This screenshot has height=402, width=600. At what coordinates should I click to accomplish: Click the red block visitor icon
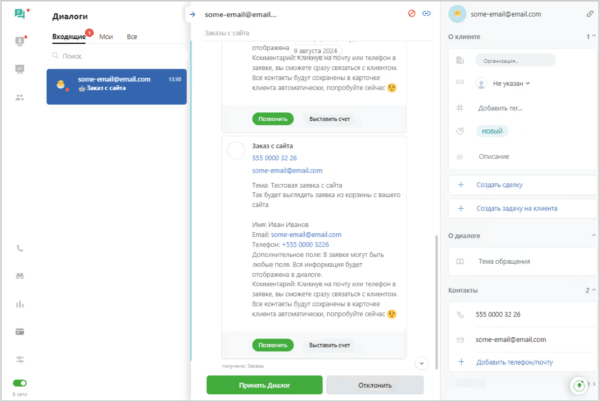point(412,14)
